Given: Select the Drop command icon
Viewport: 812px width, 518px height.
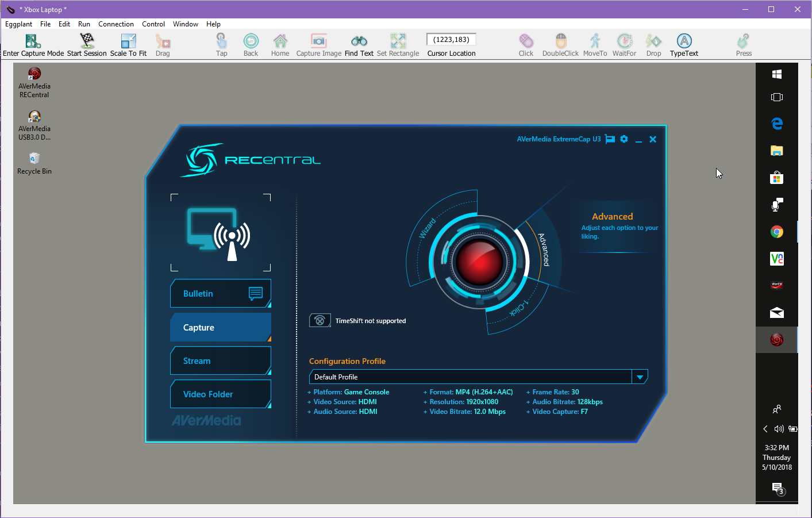Looking at the screenshot, I should click(653, 41).
